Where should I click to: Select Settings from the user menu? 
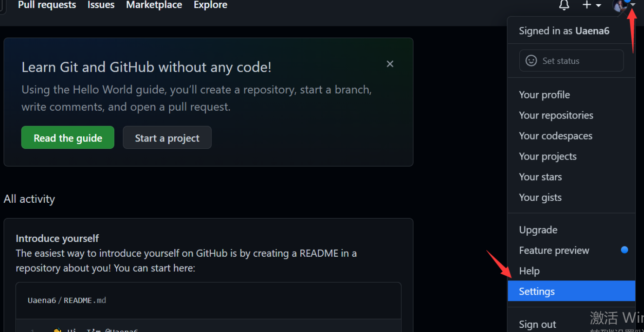coord(571,291)
